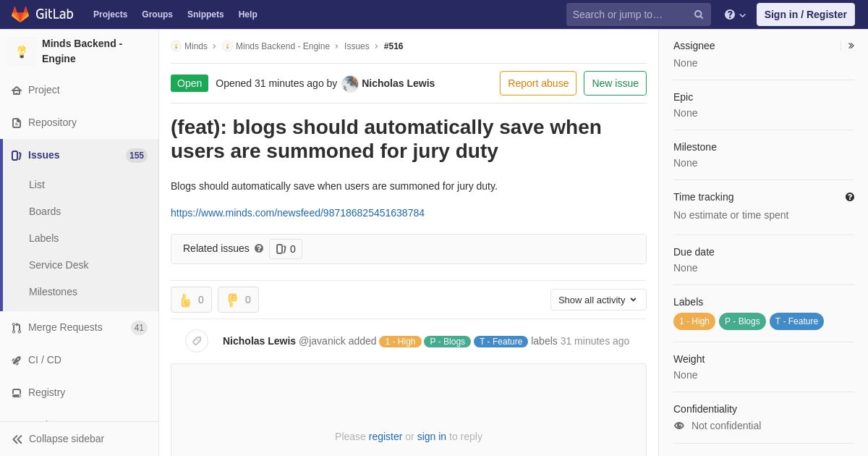The image size is (868, 456).
Task: Select Boards under Issues
Action: 45,211
